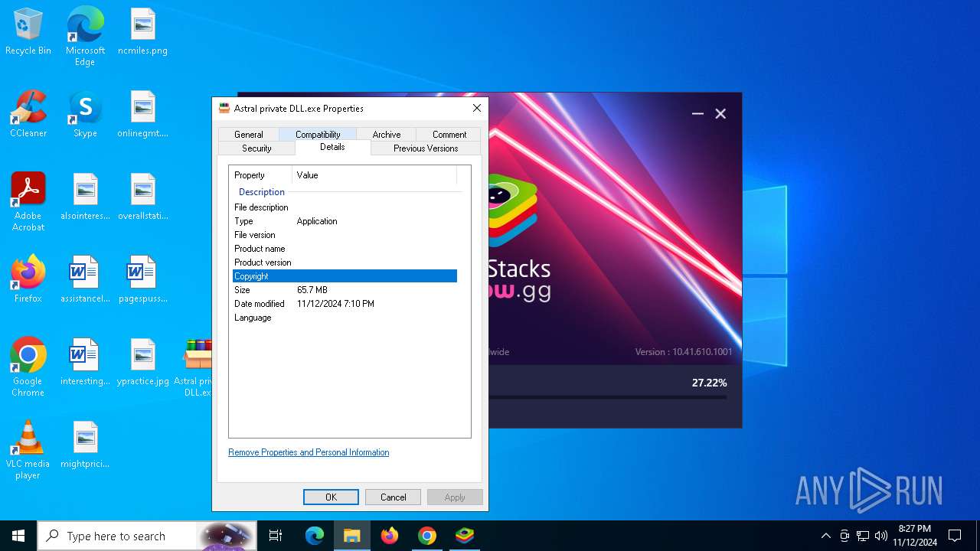Screen dimensions: 980x551
Task: Open Chrome from the taskbar
Action: [427, 536]
